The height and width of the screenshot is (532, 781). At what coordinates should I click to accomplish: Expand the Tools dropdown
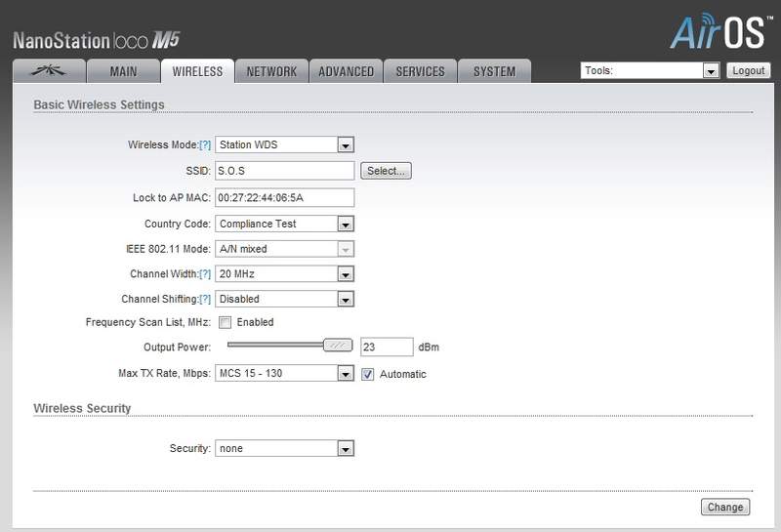coord(650,70)
